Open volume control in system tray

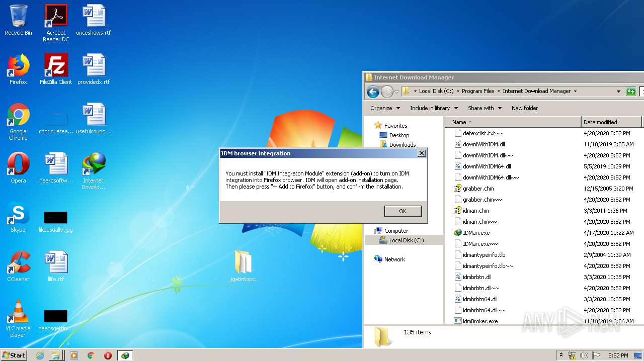pyautogui.click(x=584, y=355)
